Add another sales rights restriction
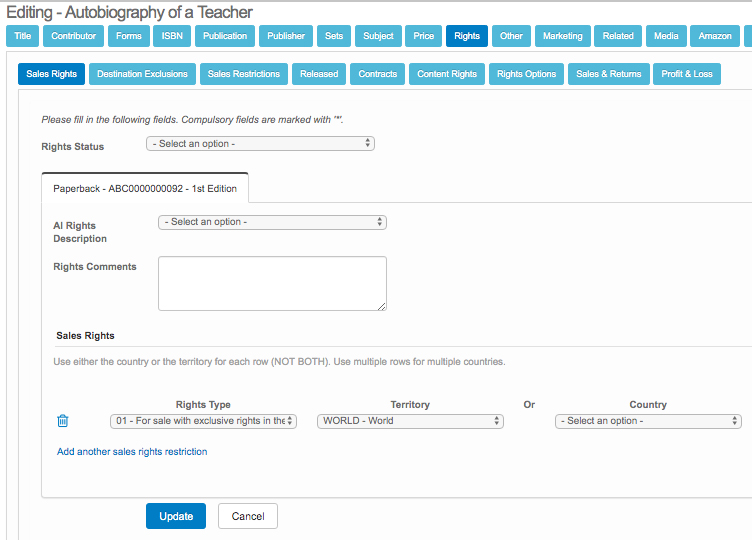This screenshot has width=752, height=540. pos(132,451)
